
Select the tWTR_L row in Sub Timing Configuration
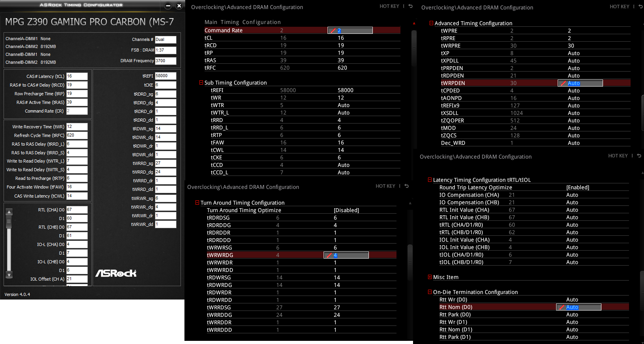tap(305, 113)
